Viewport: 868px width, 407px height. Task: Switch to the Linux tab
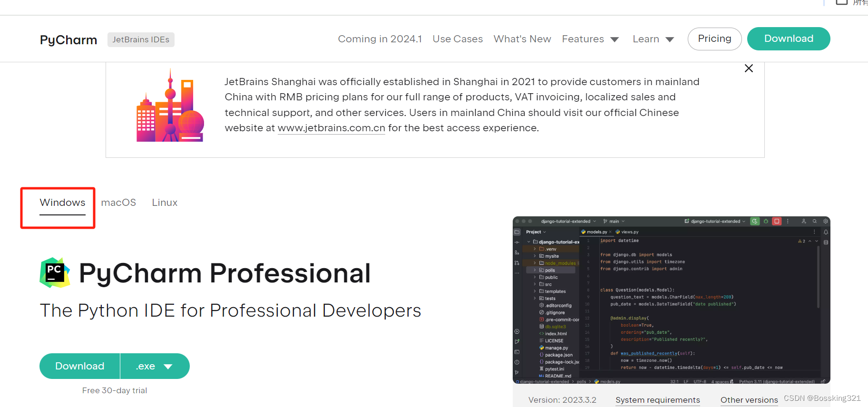(165, 203)
